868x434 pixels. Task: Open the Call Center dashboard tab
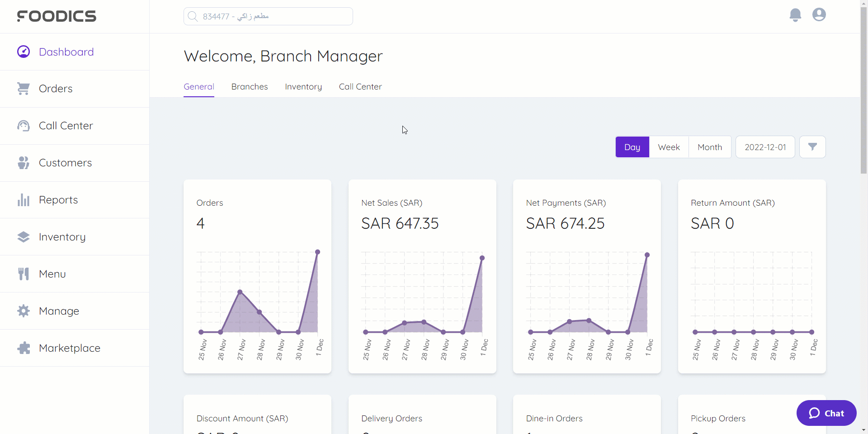360,87
